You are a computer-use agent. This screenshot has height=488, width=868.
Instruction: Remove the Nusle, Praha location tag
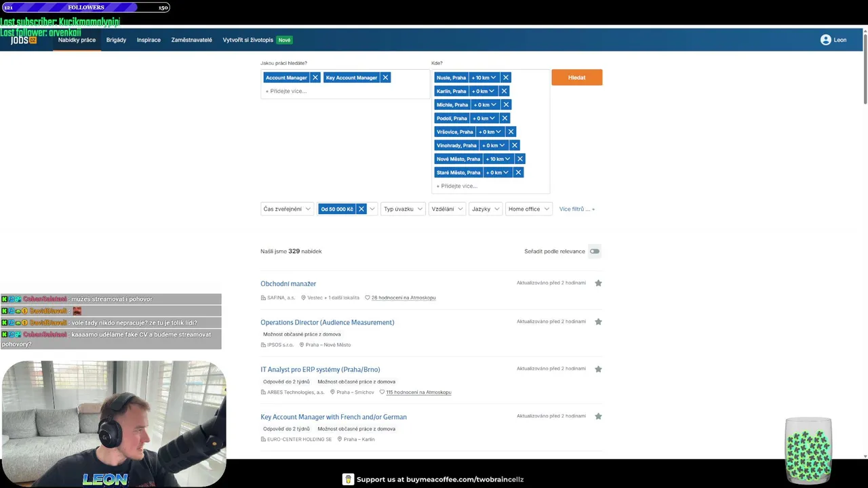tap(505, 78)
